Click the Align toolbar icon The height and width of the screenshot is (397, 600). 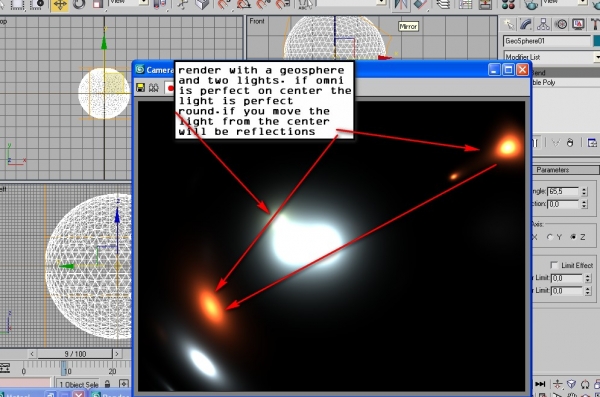pyautogui.click(x=420, y=5)
